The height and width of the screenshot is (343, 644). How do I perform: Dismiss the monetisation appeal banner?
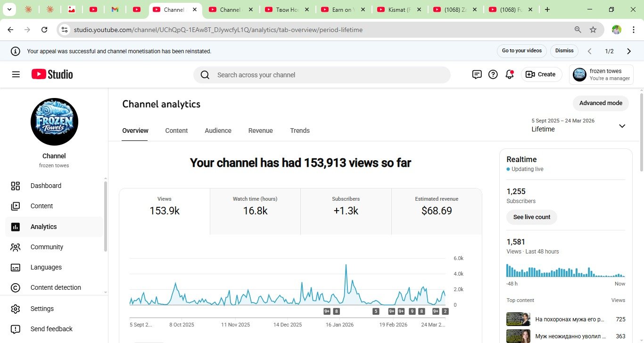click(x=564, y=51)
